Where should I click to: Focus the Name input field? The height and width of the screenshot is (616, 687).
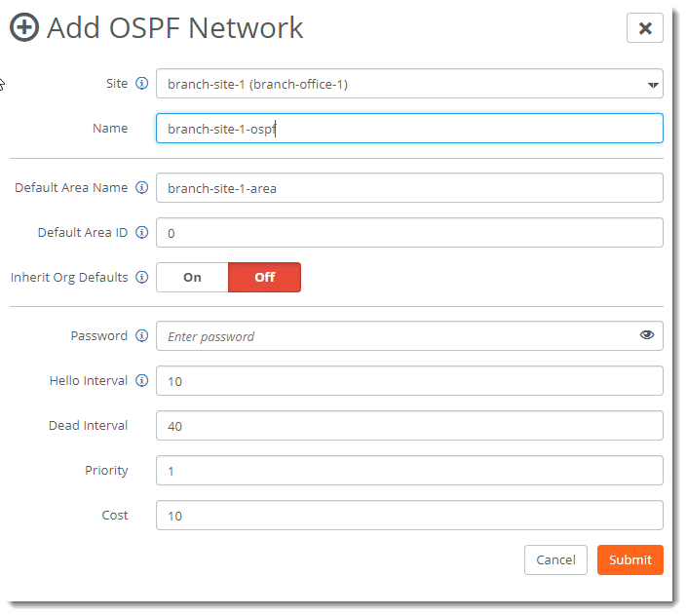pyautogui.click(x=409, y=129)
